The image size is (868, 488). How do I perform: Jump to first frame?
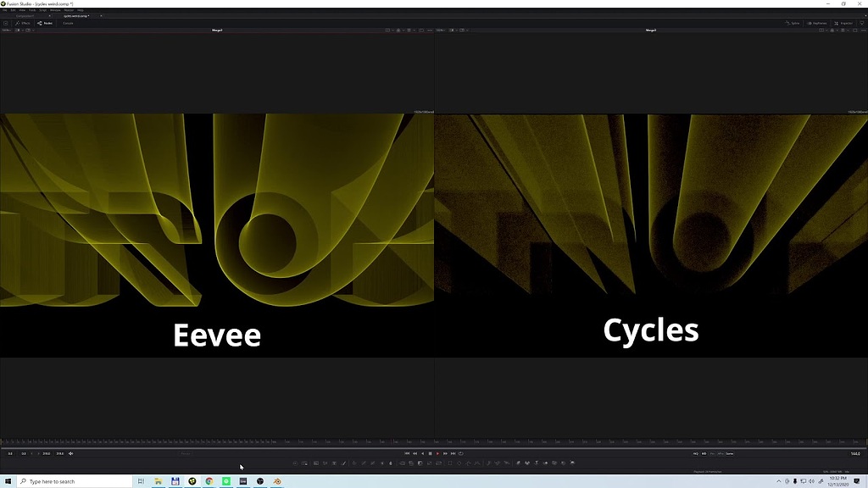point(407,454)
